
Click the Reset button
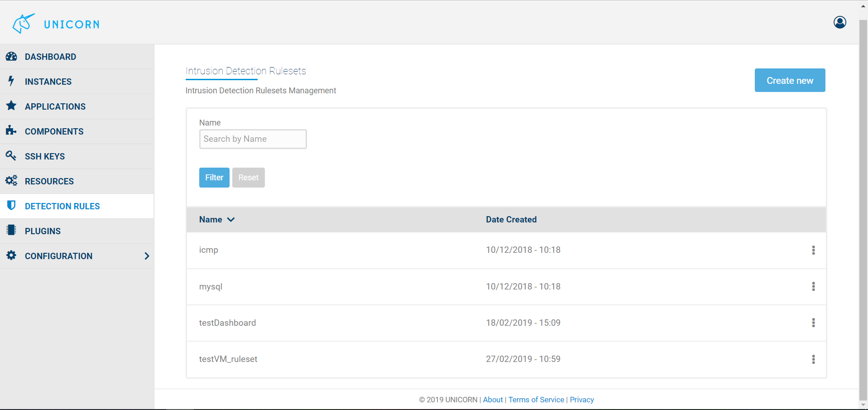click(x=249, y=178)
